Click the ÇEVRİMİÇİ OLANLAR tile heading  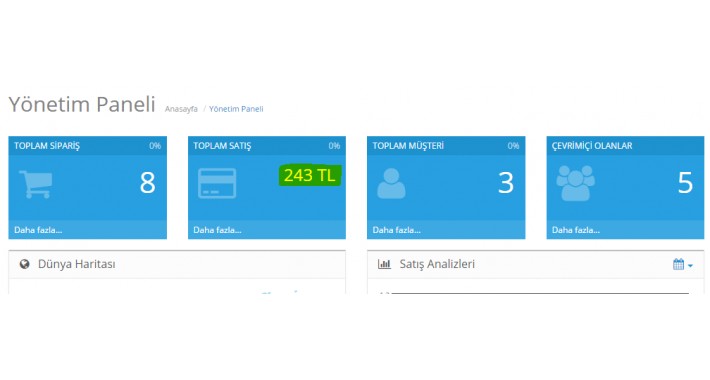(592, 146)
